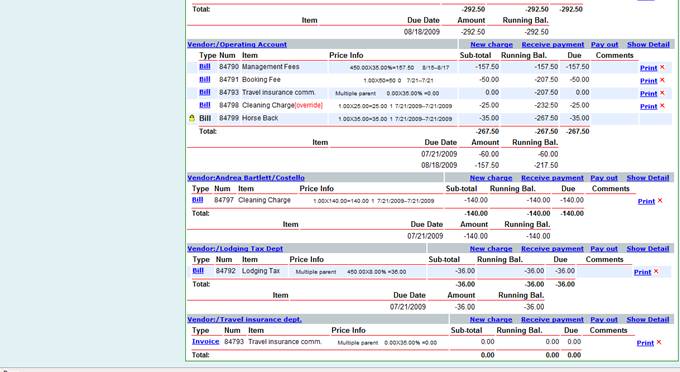Delete bill 84797 Cleaning Charge with red X
The width and height of the screenshot is (680, 372).
coord(660,200)
